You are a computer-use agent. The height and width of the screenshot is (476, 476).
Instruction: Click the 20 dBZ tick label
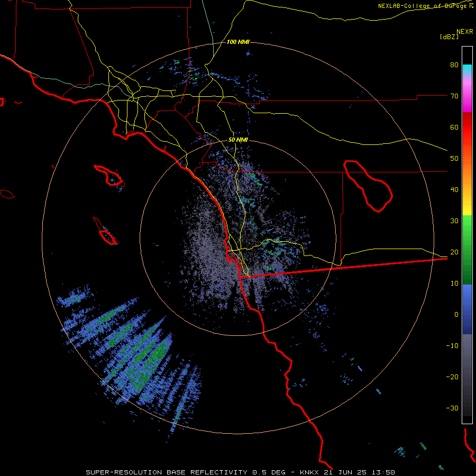[x=454, y=252]
